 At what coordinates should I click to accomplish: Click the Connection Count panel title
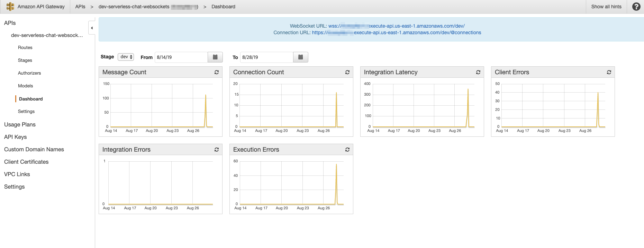tap(258, 72)
